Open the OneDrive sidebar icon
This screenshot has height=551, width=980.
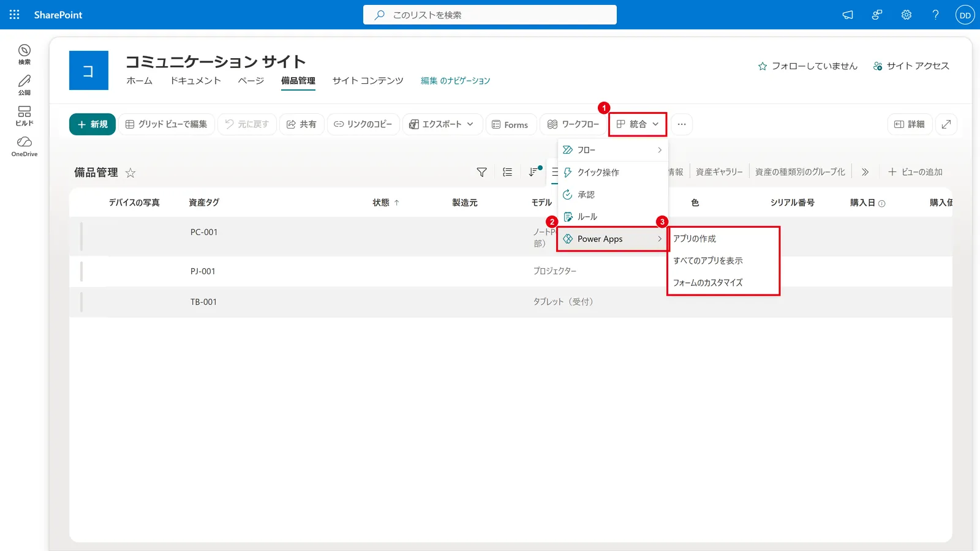tap(24, 146)
